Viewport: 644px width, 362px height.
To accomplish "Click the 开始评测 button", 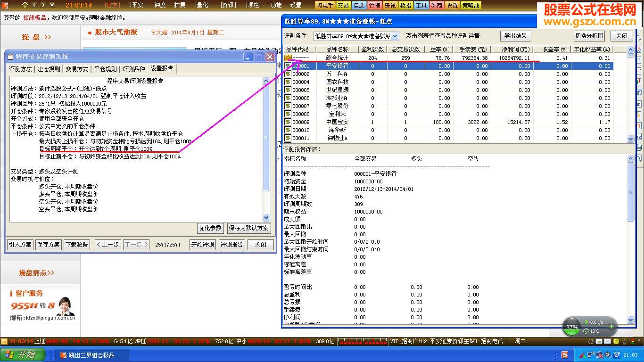I will [203, 245].
